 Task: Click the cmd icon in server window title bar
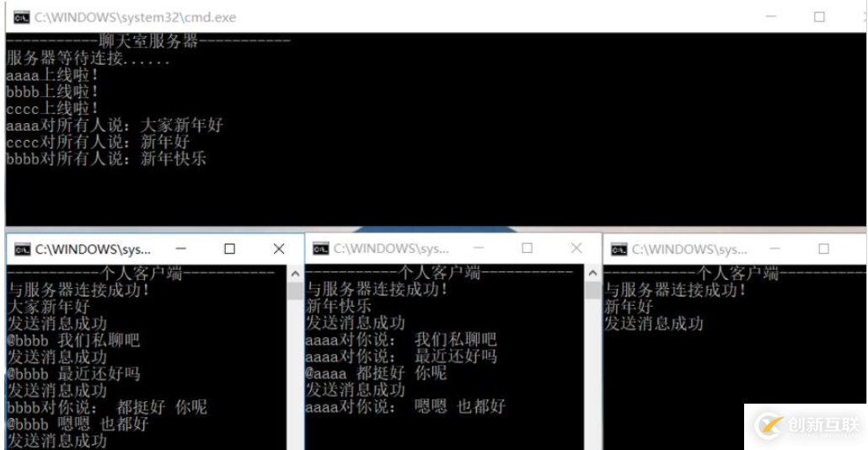21,18
